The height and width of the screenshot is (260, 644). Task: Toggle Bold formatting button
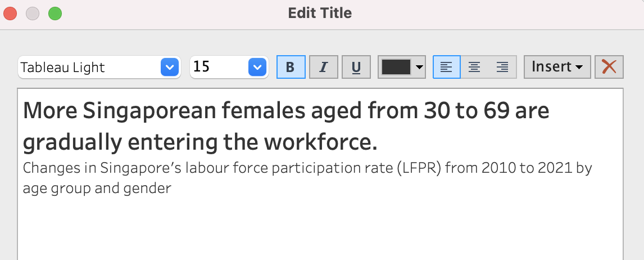[291, 67]
